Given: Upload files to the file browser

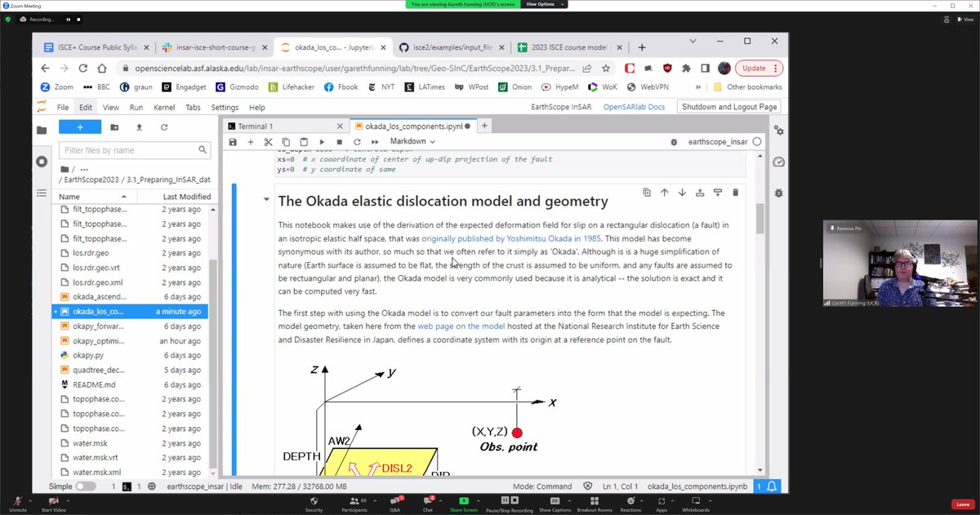Looking at the screenshot, I should pyautogui.click(x=139, y=127).
